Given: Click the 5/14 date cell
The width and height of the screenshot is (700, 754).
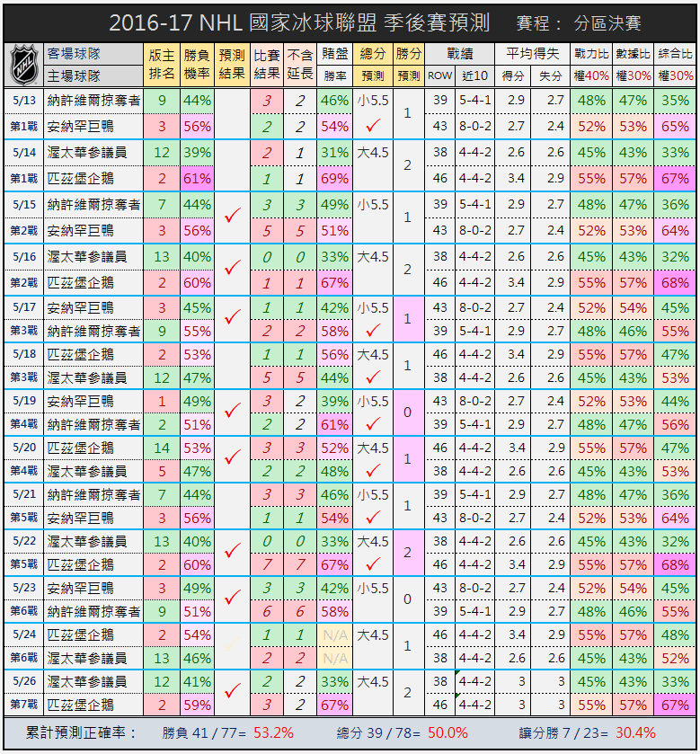Looking at the screenshot, I should tap(24, 153).
